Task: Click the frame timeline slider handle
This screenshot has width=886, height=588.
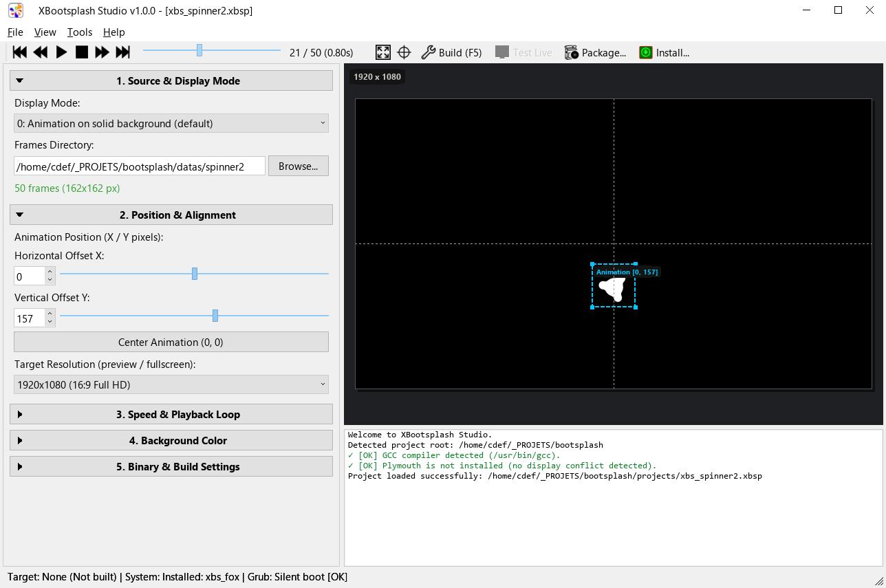Action: (199, 50)
